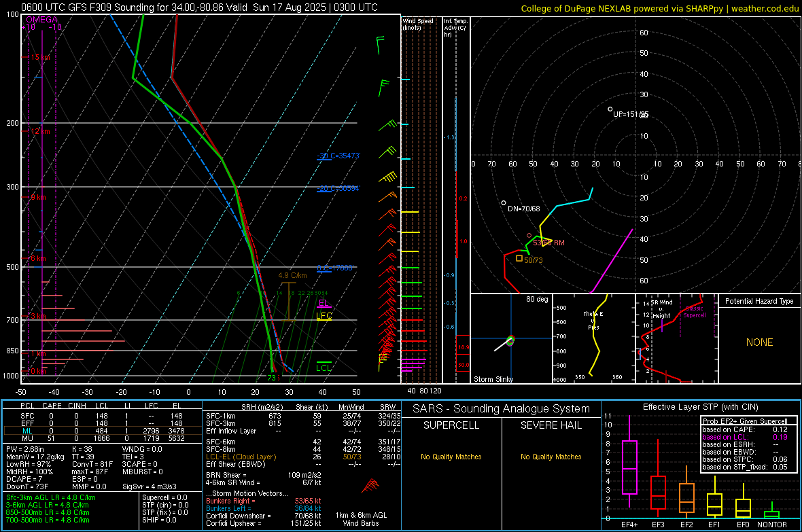Click the 'MeanW = 17.2g/kg' value
Screen dimensions: 802x532
point(35,457)
